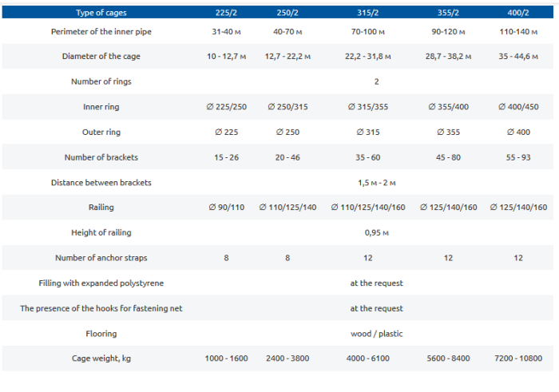The image size is (559, 392).
Task: Click the '0,95 м' railing height value
Action: [x=375, y=232]
